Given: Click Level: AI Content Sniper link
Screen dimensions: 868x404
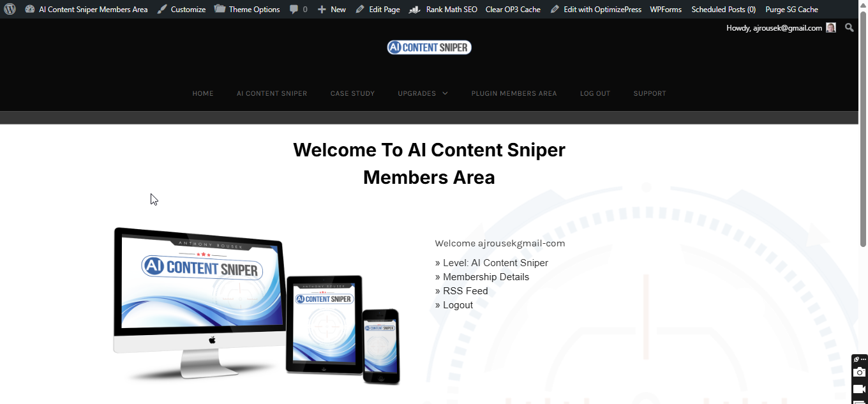Looking at the screenshot, I should [x=495, y=263].
